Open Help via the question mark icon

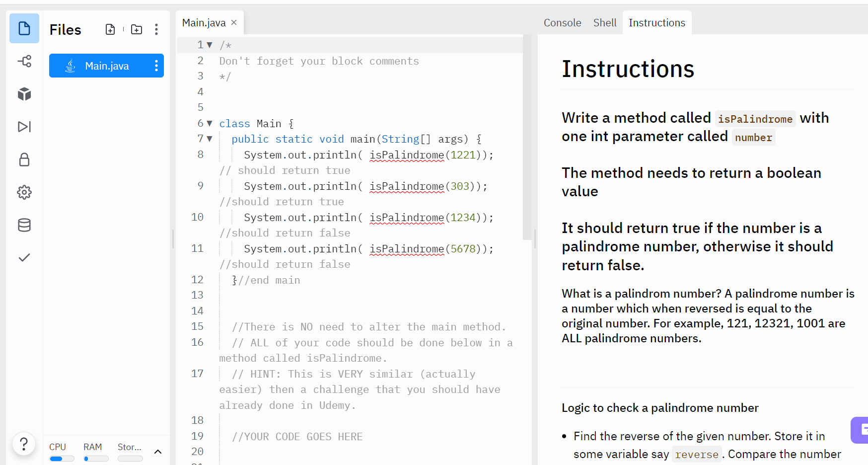pyautogui.click(x=24, y=444)
